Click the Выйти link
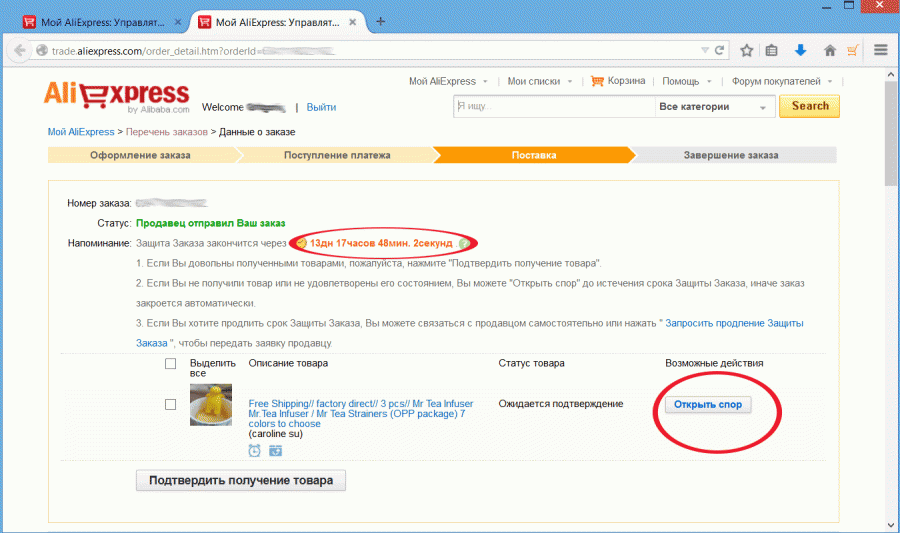The image size is (900, 533). pyautogui.click(x=321, y=107)
